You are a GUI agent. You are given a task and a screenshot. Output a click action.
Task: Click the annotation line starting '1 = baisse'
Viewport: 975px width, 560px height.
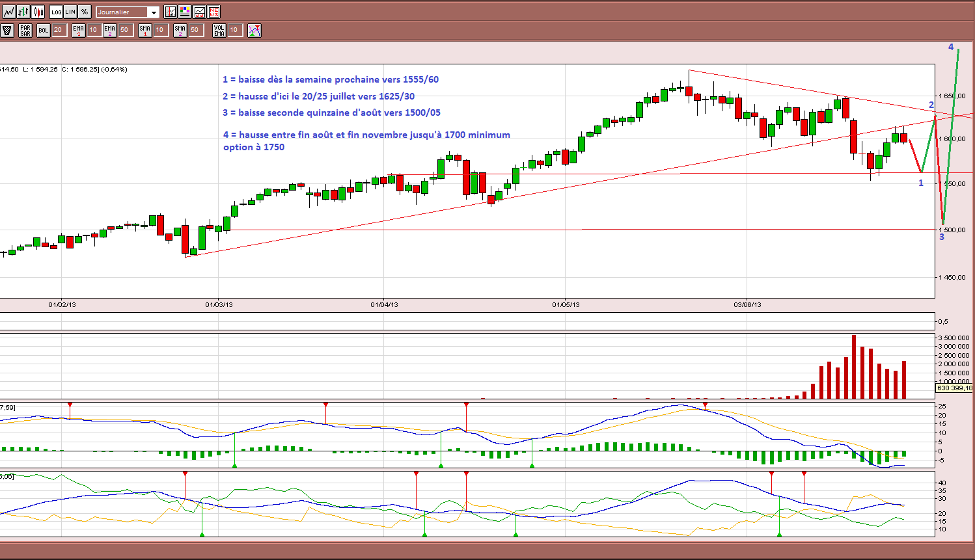click(x=331, y=79)
